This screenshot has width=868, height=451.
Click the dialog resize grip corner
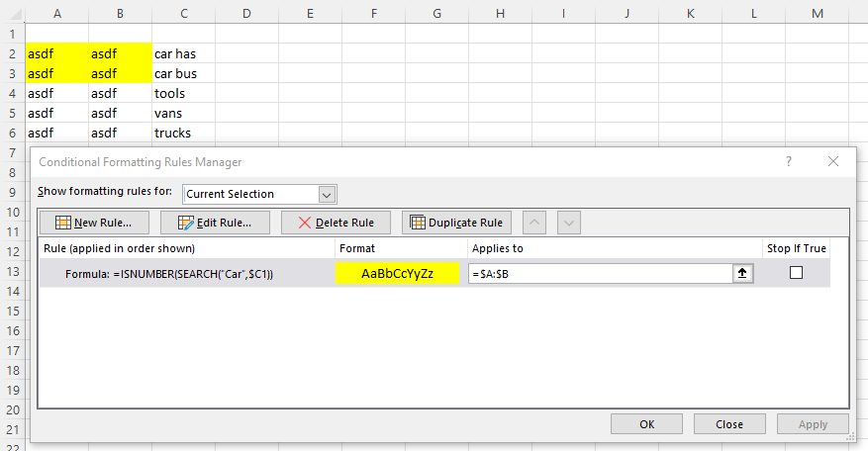[x=850, y=437]
